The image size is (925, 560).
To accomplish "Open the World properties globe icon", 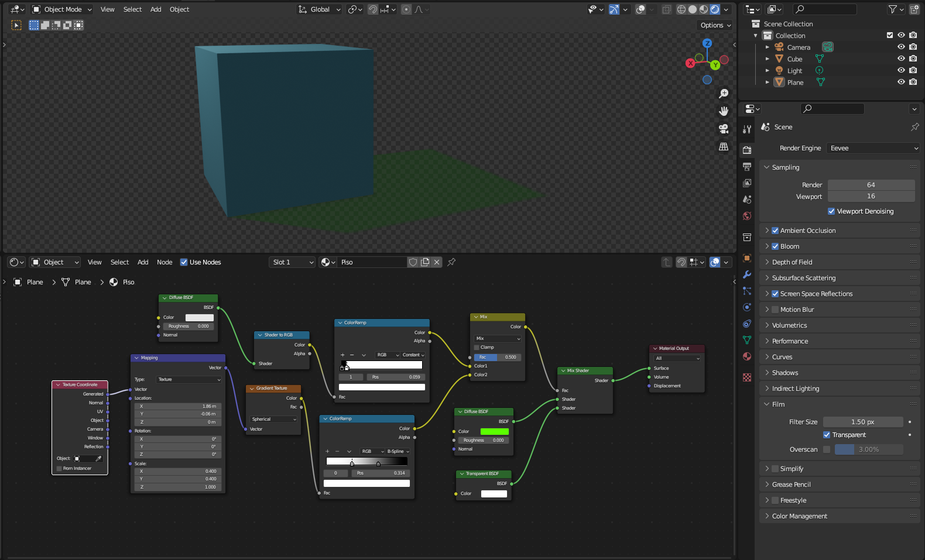I will click(747, 216).
